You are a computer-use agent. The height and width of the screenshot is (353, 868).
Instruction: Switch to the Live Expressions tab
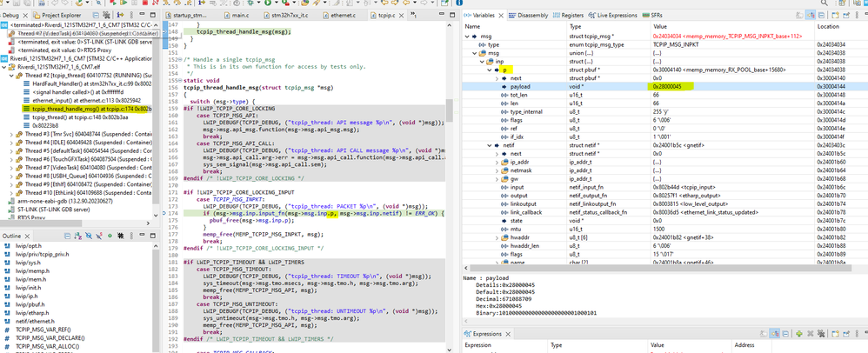pyautogui.click(x=613, y=15)
